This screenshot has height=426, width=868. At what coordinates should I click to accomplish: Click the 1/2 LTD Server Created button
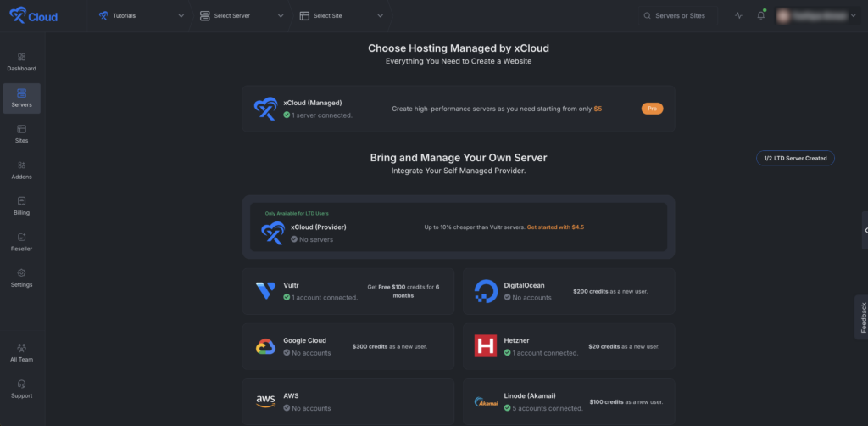795,158
